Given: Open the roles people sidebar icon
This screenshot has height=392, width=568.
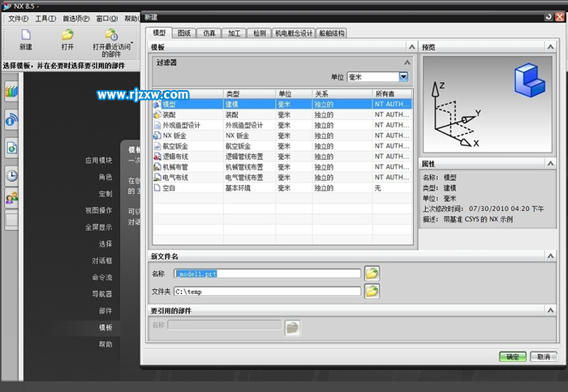Looking at the screenshot, I should coord(11,198).
